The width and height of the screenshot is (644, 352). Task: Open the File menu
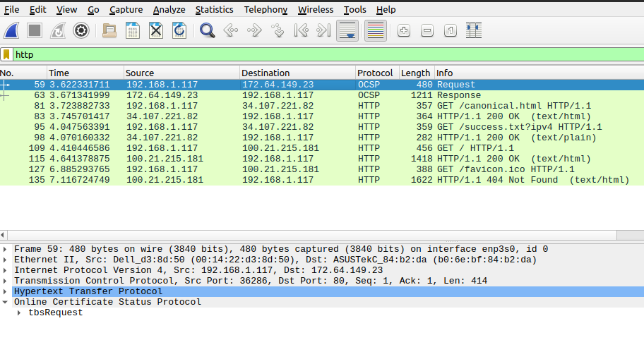12,9
